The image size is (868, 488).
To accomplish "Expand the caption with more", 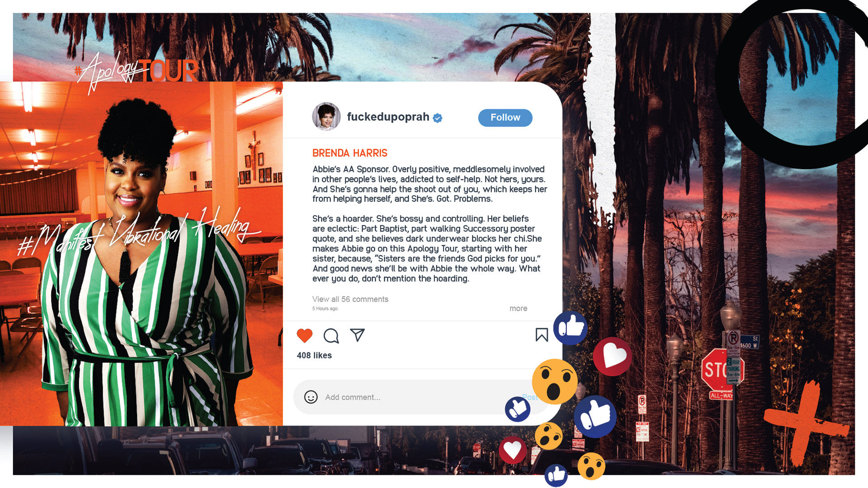I will coord(518,309).
